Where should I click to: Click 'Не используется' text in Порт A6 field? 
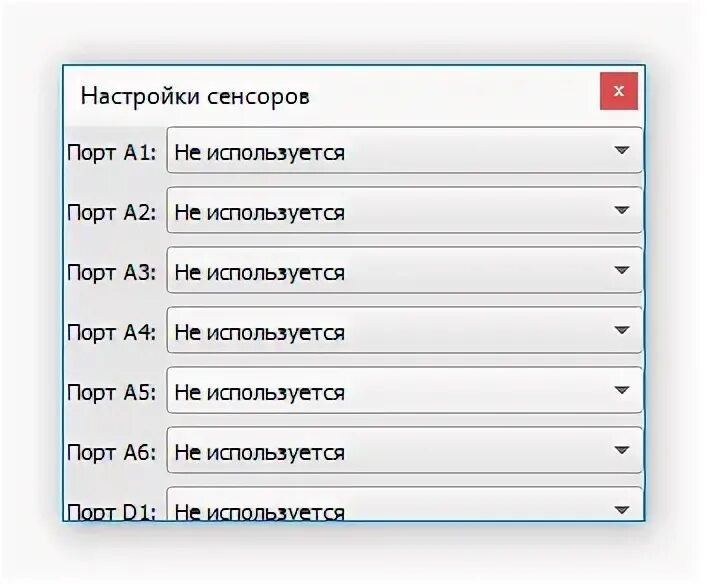[260, 453]
